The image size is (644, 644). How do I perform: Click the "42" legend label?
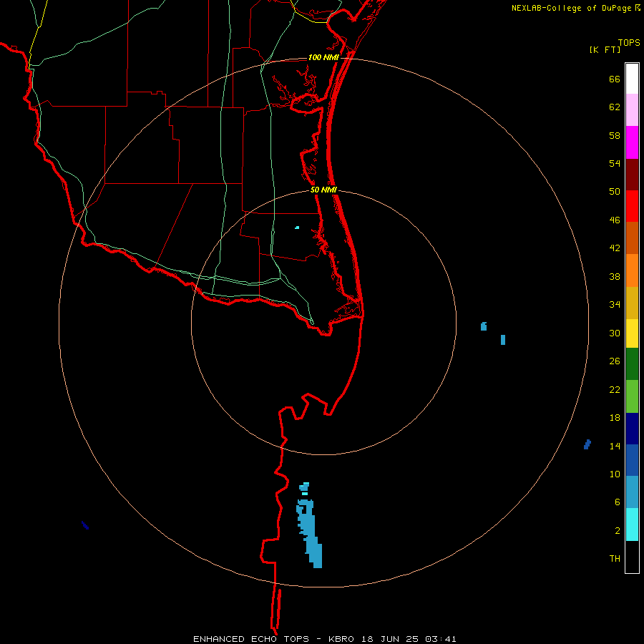tap(615, 248)
